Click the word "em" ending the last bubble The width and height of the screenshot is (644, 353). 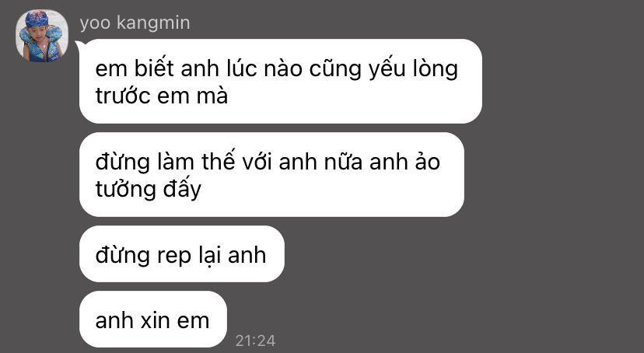tap(193, 321)
